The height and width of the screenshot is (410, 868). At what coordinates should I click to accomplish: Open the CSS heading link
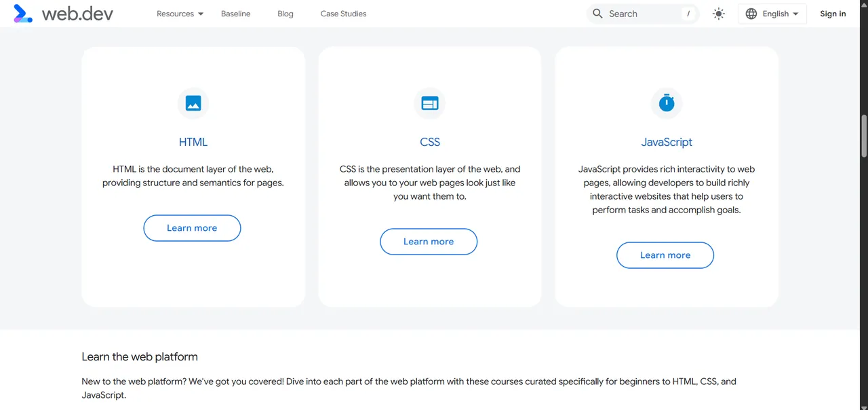pyautogui.click(x=430, y=142)
